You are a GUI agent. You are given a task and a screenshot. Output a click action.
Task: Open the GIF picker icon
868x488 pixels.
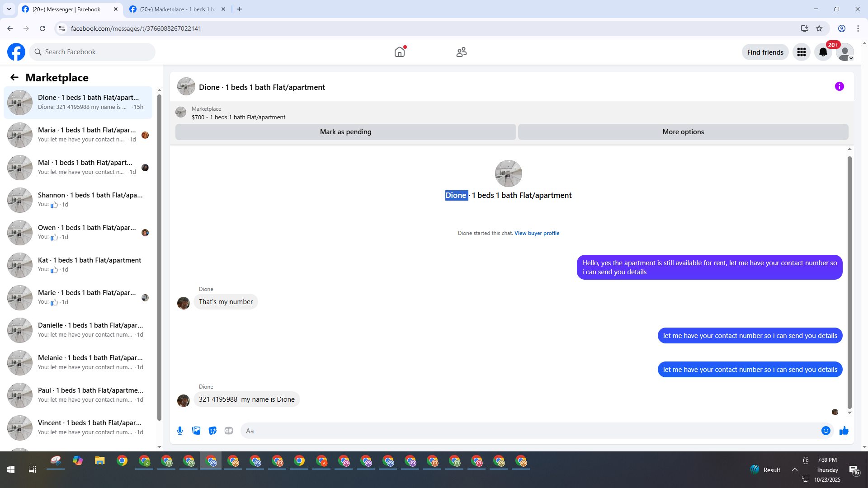[229, 431]
